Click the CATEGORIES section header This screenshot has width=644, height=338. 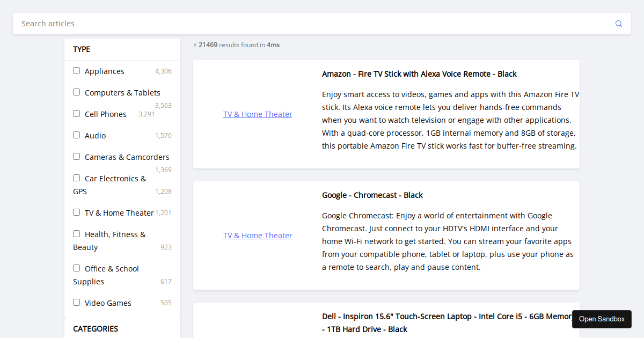point(96,328)
